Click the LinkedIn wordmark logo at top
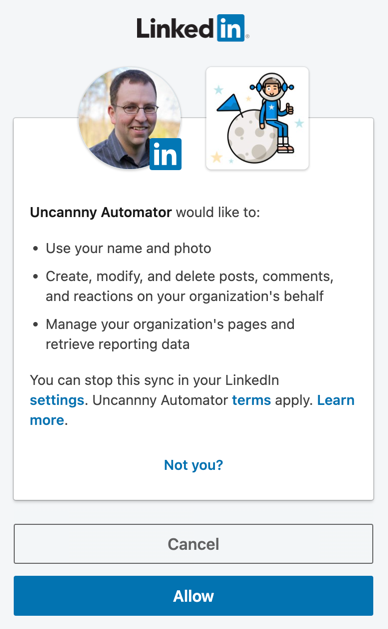The height and width of the screenshot is (629, 388). [x=193, y=28]
